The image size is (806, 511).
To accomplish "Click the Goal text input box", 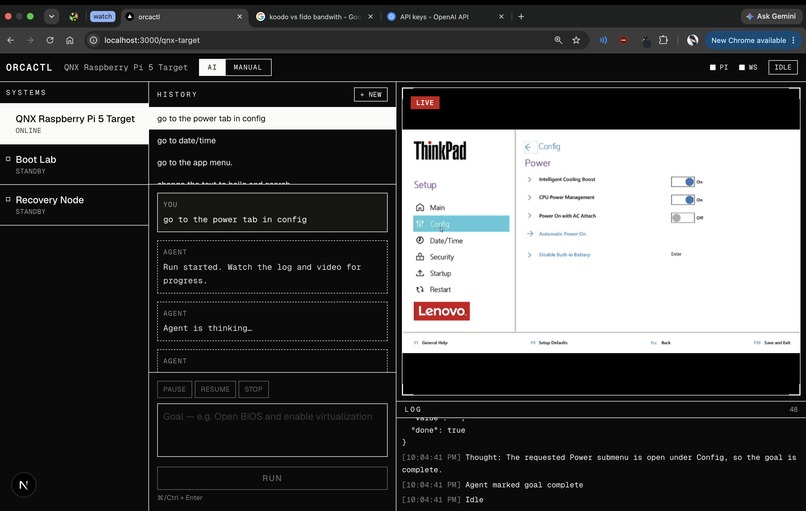I will (x=272, y=430).
